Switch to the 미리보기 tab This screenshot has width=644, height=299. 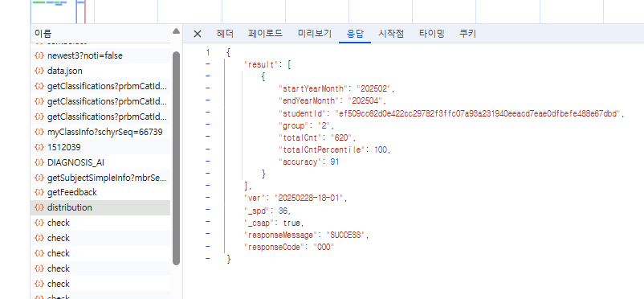(315, 34)
